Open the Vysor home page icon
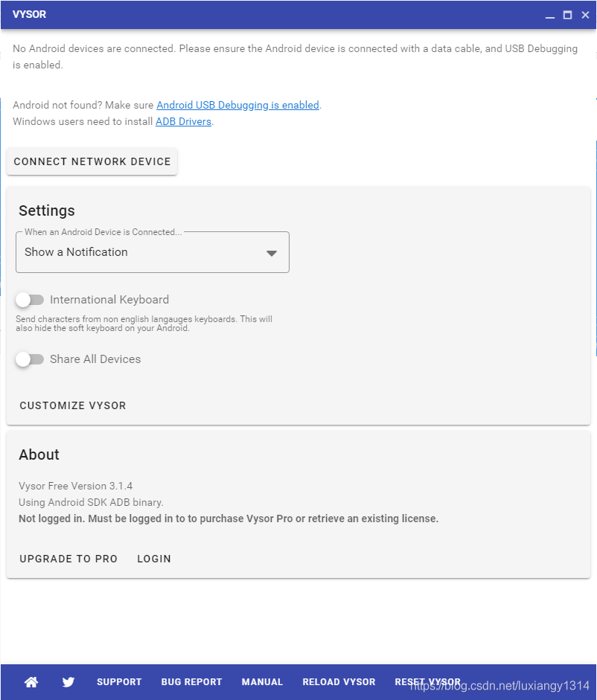The width and height of the screenshot is (597, 700). [31, 681]
